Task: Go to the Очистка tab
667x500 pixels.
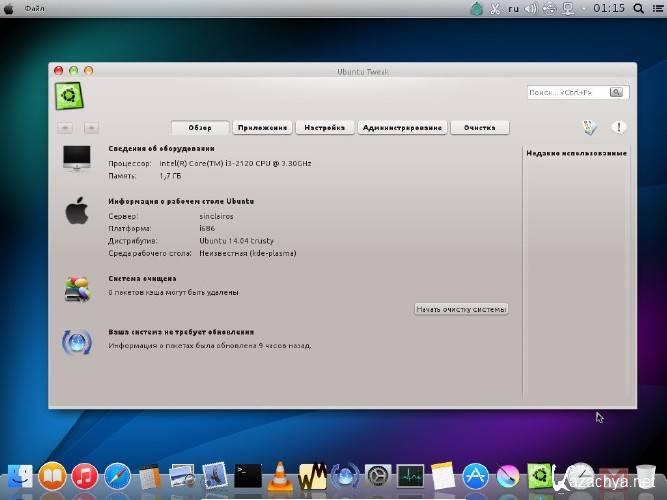Action: pos(480,128)
